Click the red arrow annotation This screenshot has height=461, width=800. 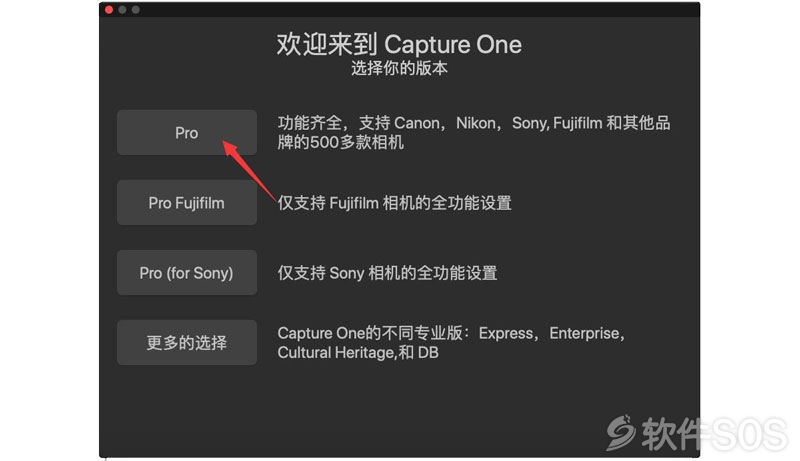pos(249,171)
